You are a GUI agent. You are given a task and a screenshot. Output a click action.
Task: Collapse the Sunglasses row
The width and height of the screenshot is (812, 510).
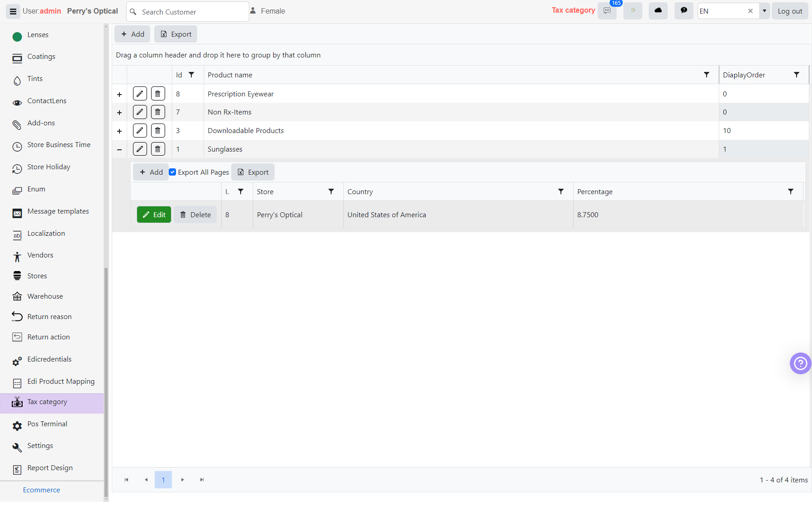point(119,149)
